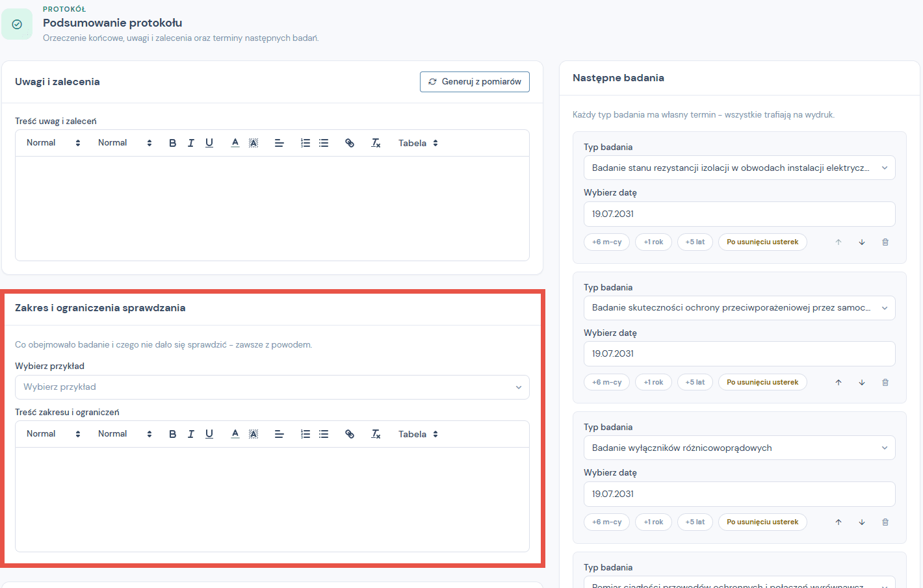Image resolution: width=923 pixels, height=588 pixels.
Task: Click into the Treść zakresu i ograniczeń text area
Action: (272, 500)
